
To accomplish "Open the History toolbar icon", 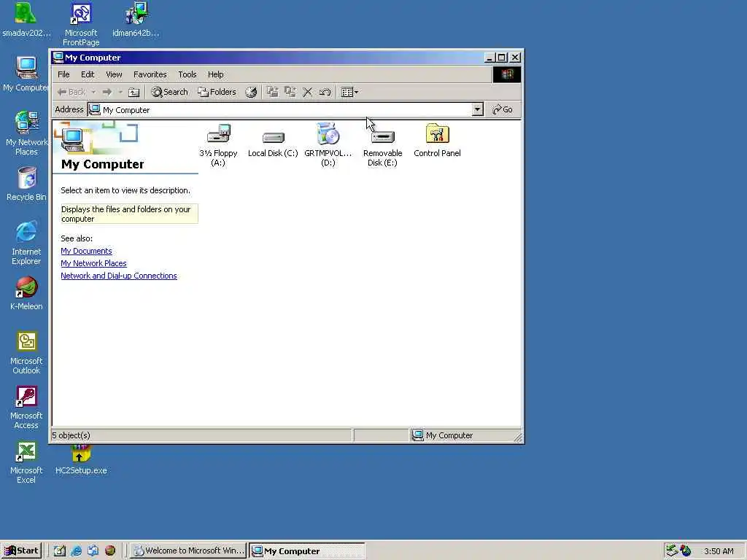I will pos(251,92).
